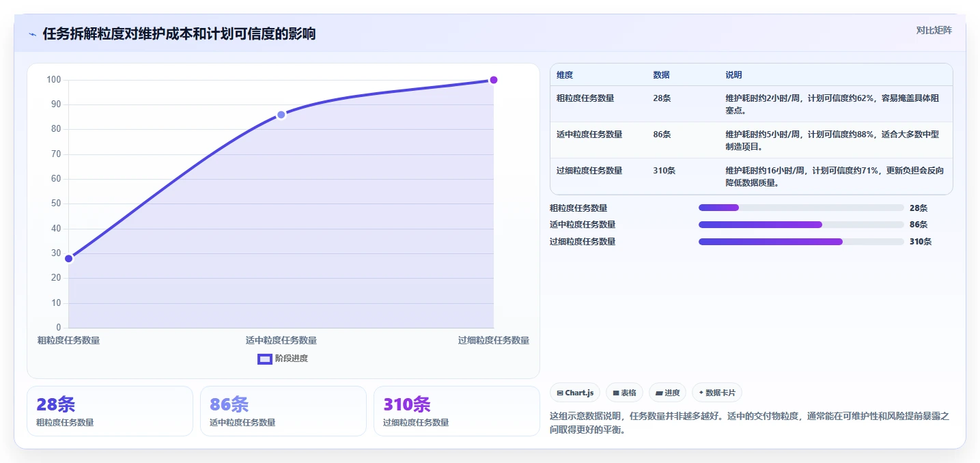Screen dimensions: 980x463
Task: Click the card title 任务拆解粒度对维护成本和计划可信度的影响
Action: tap(179, 34)
